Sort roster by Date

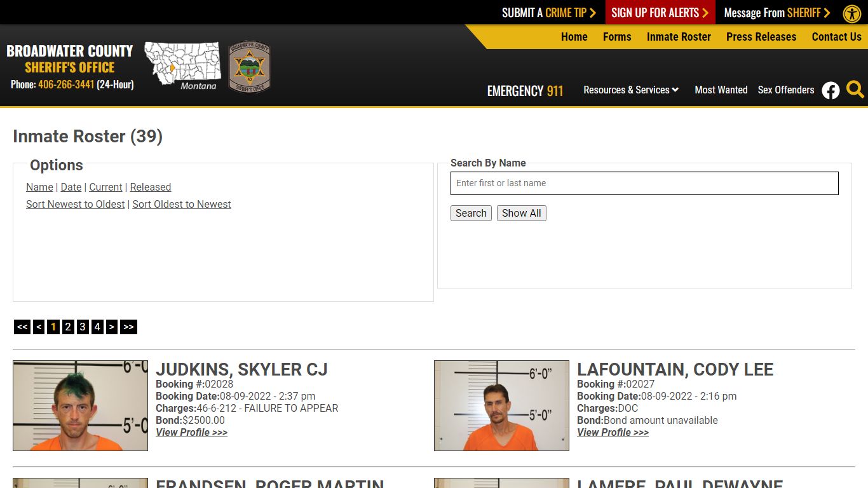pyautogui.click(x=71, y=187)
